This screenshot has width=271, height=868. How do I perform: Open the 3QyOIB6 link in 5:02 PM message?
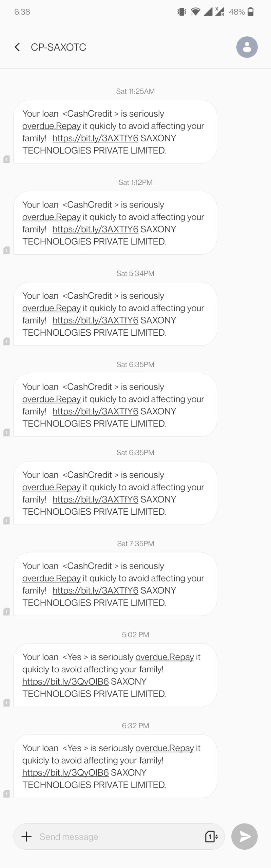pyautogui.click(x=65, y=682)
